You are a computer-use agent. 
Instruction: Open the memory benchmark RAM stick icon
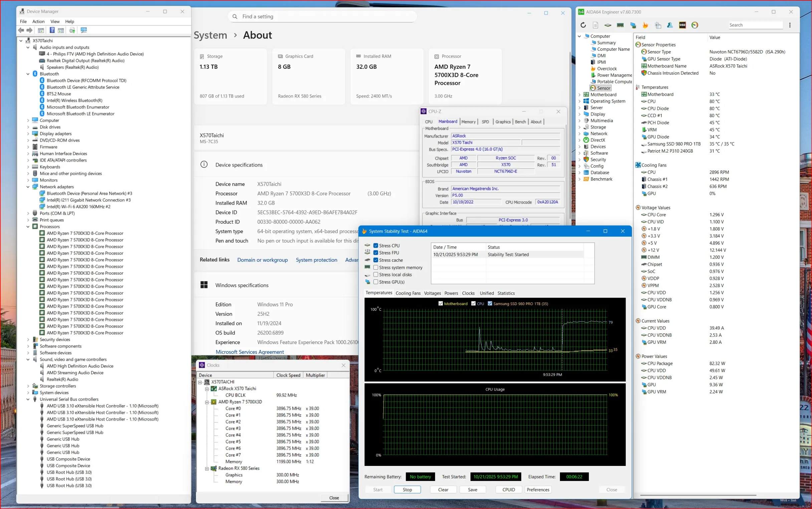point(620,25)
